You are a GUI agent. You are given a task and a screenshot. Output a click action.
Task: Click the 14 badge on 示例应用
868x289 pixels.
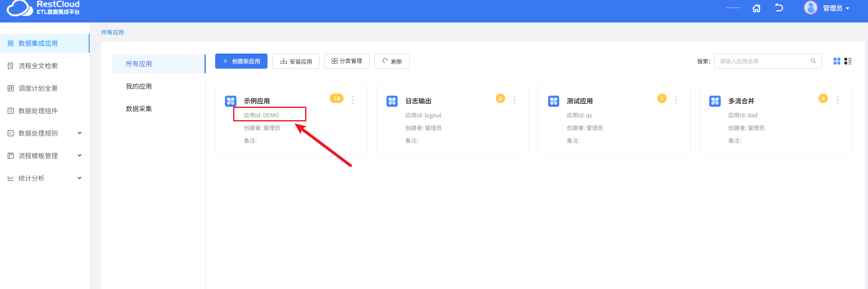tap(337, 99)
